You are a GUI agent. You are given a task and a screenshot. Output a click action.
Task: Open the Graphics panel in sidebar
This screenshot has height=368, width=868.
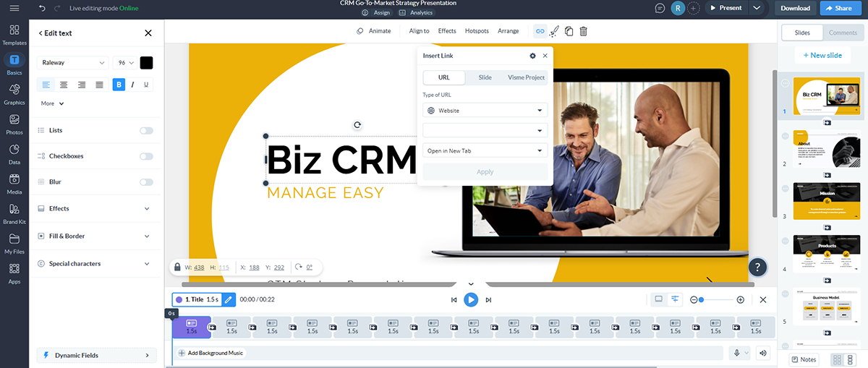click(14, 93)
